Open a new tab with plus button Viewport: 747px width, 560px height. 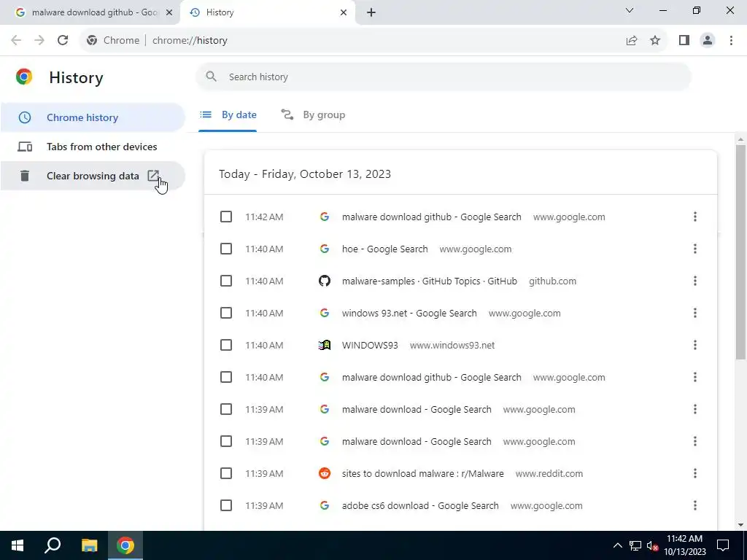pyautogui.click(x=371, y=12)
